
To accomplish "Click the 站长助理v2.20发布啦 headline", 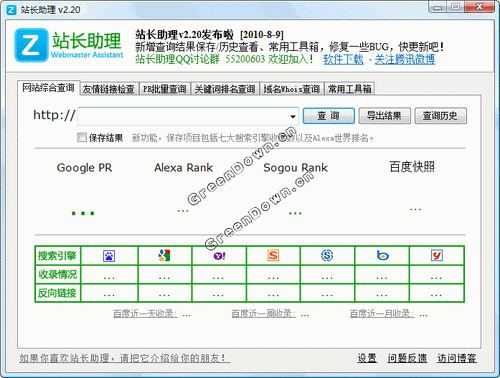I will point(184,34).
